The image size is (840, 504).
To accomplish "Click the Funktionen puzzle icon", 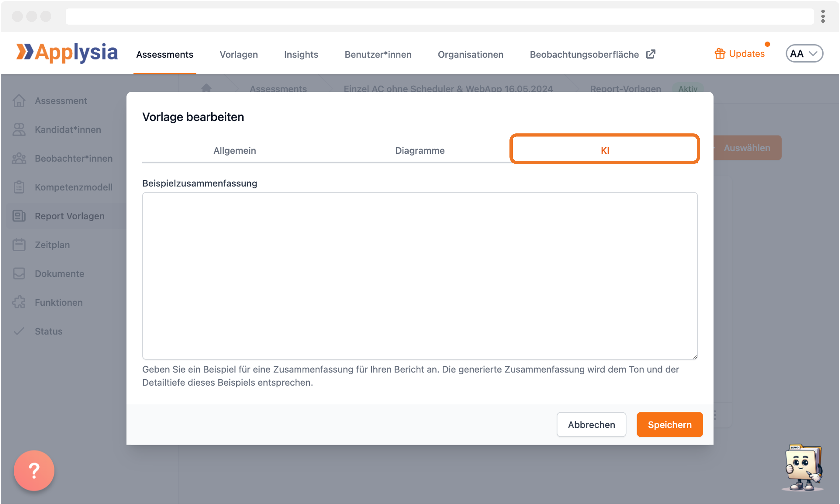I will point(19,302).
